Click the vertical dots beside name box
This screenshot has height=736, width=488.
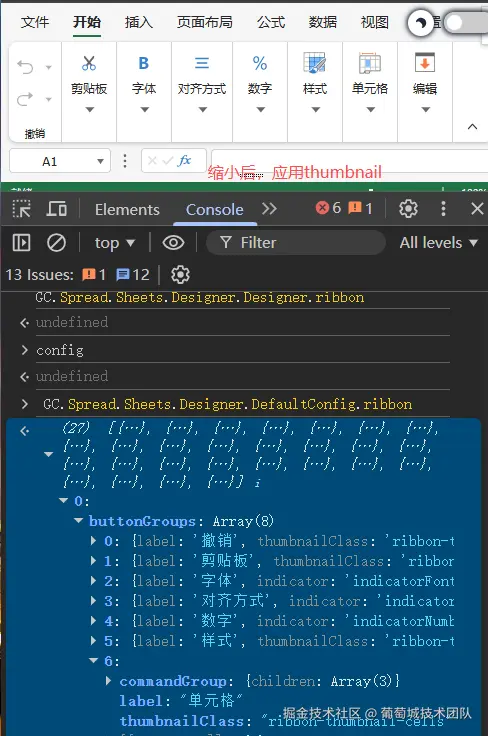pyautogui.click(x=125, y=161)
